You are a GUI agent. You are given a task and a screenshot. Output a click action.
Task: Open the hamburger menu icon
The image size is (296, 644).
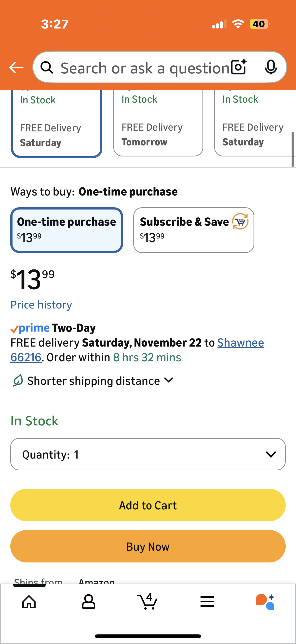pyautogui.click(x=207, y=602)
